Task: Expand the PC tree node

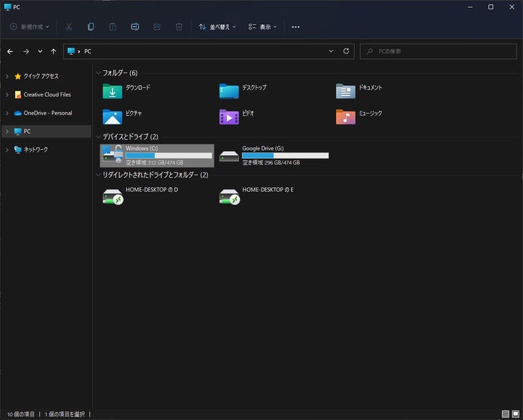Action: tap(7, 131)
